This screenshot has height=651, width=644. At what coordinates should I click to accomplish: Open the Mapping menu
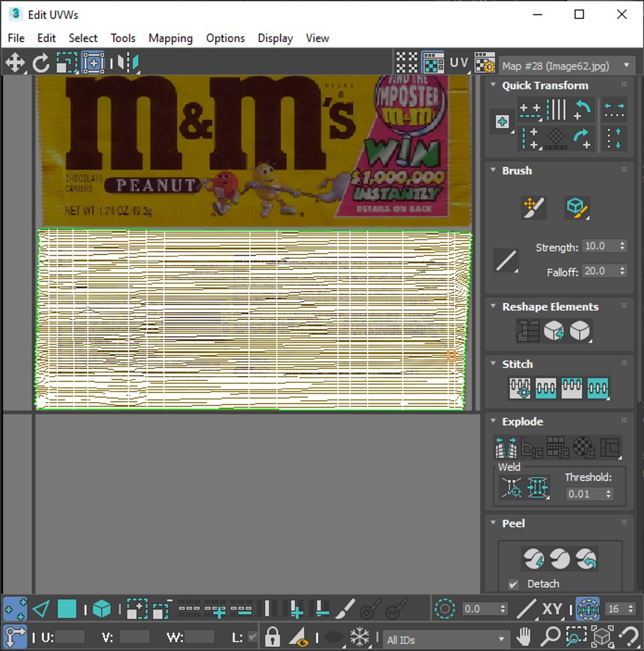(x=171, y=38)
